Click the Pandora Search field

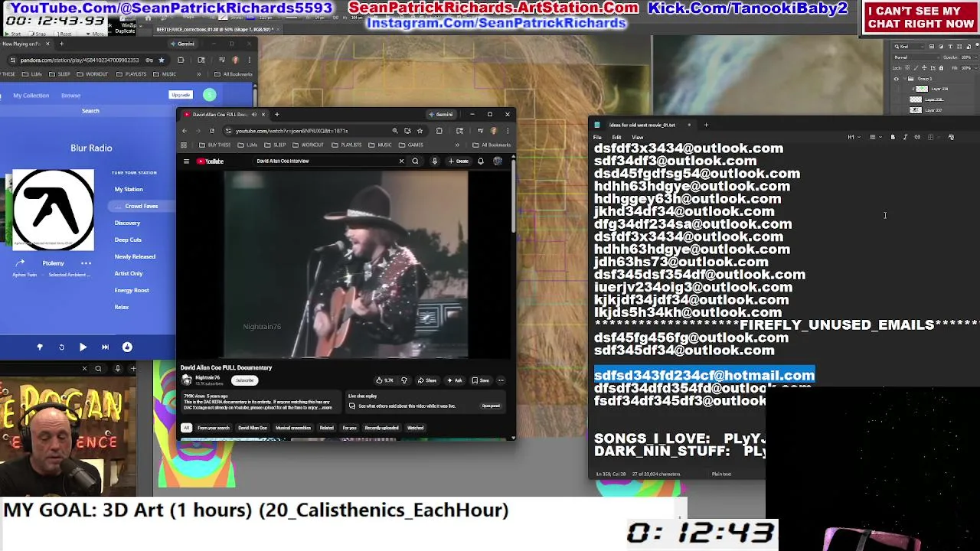point(90,111)
